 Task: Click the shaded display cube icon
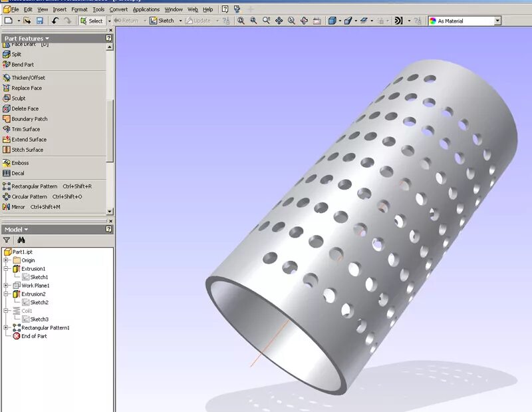[332, 21]
